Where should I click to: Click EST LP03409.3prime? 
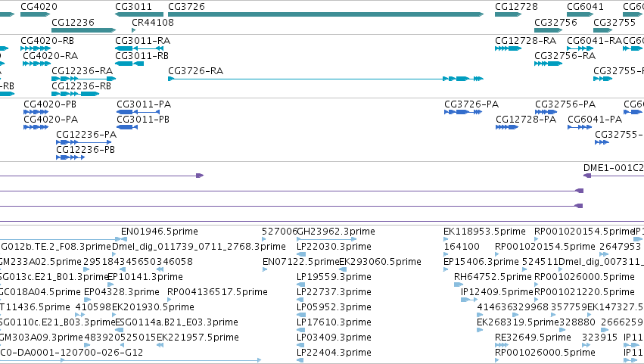coord(334,338)
